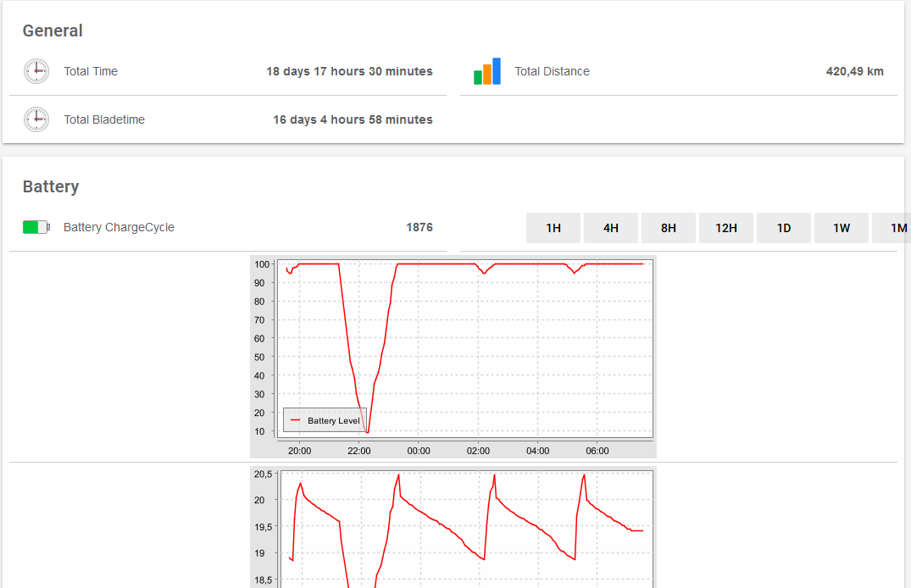Click the green battery icon
911x588 pixels.
[x=36, y=227]
